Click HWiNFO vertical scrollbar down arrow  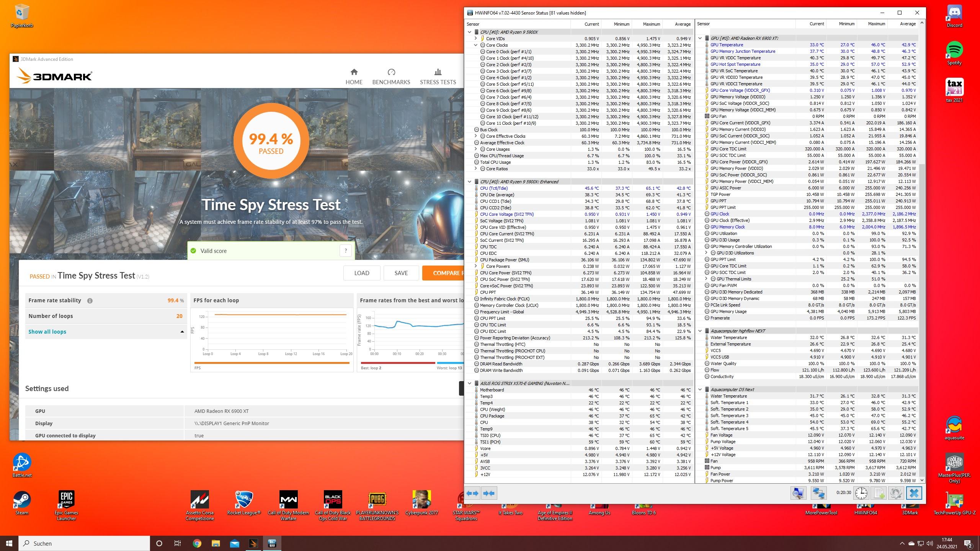922,480
